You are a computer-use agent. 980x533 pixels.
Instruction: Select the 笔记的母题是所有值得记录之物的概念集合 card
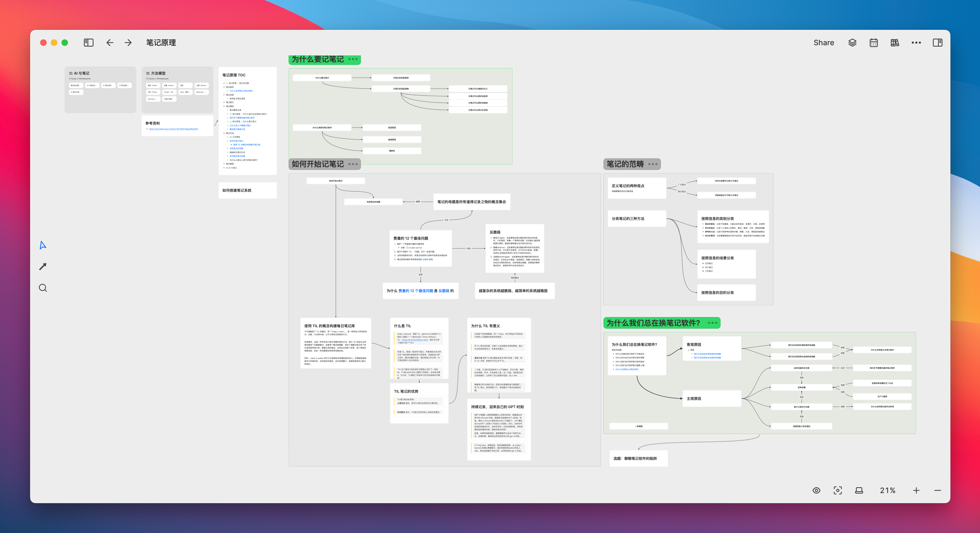472,202
